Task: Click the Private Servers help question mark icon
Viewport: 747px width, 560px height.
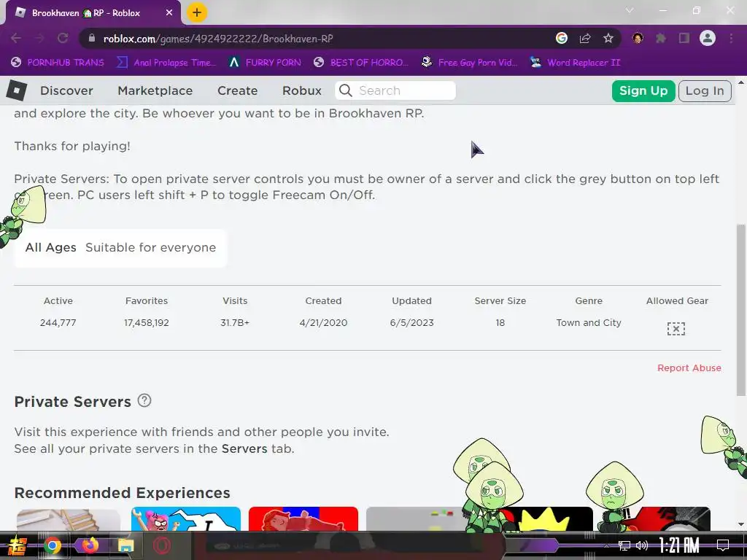Action: click(144, 400)
